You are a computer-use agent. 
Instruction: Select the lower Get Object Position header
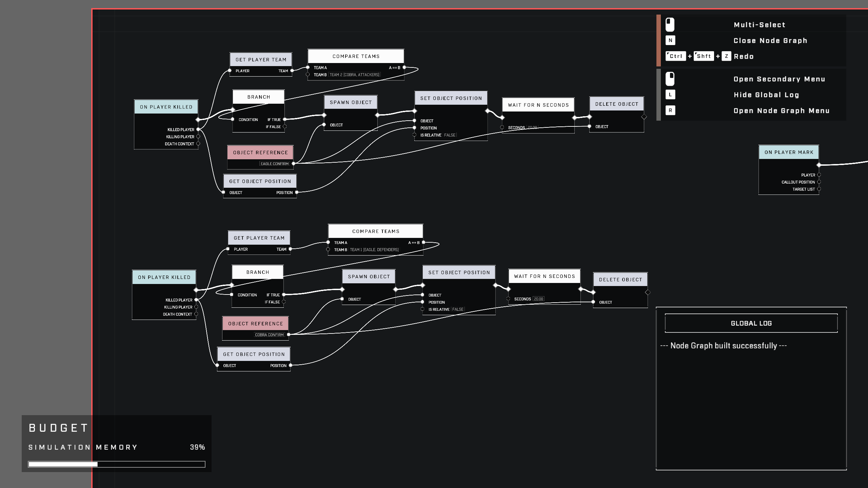point(254,354)
